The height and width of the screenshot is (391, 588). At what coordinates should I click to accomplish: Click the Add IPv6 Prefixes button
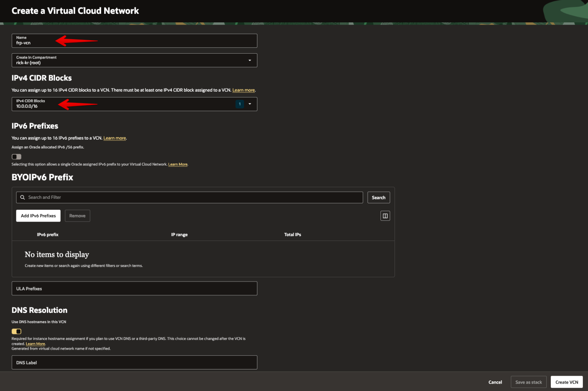(x=38, y=216)
